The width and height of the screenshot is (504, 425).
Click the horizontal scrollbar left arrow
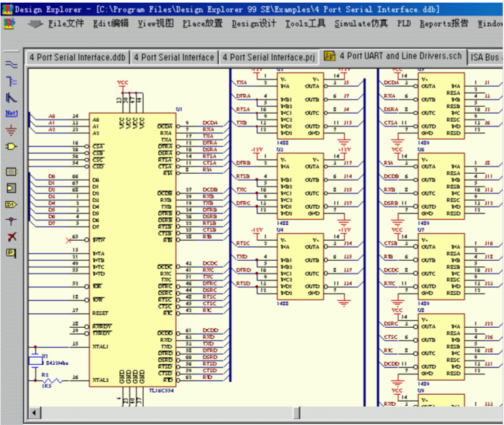pyautogui.click(x=34, y=413)
